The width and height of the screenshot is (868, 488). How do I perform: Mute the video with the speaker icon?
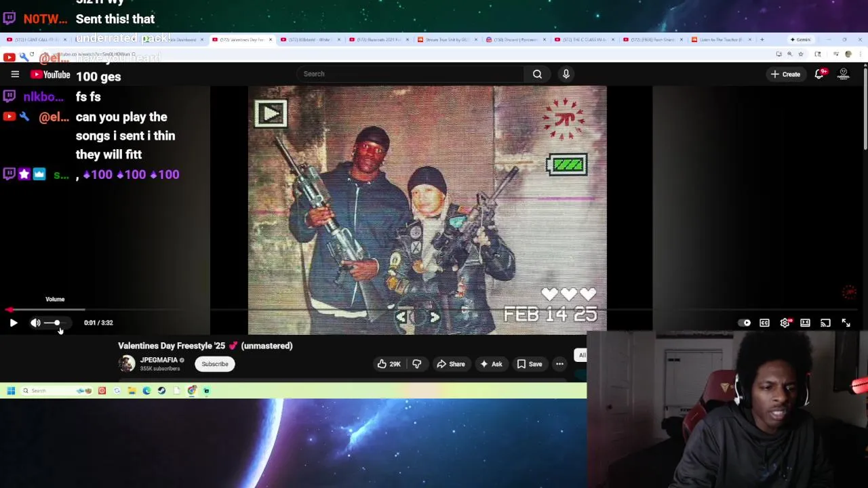35,323
